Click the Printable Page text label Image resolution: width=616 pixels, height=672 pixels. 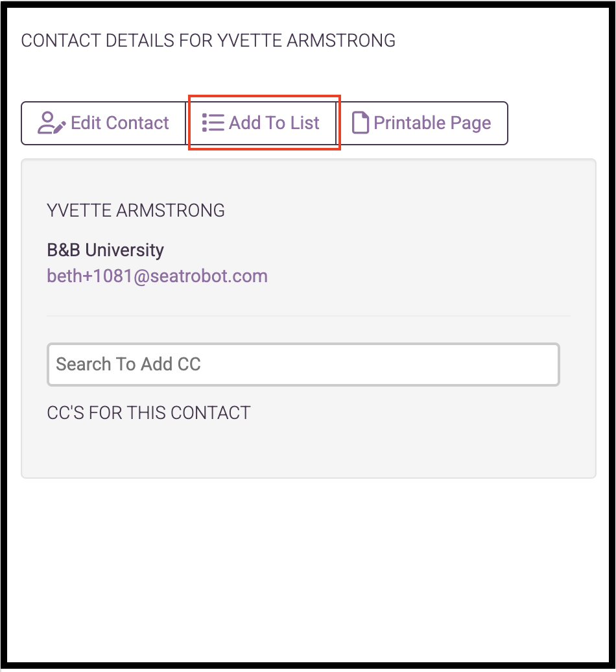pyautogui.click(x=432, y=123)
